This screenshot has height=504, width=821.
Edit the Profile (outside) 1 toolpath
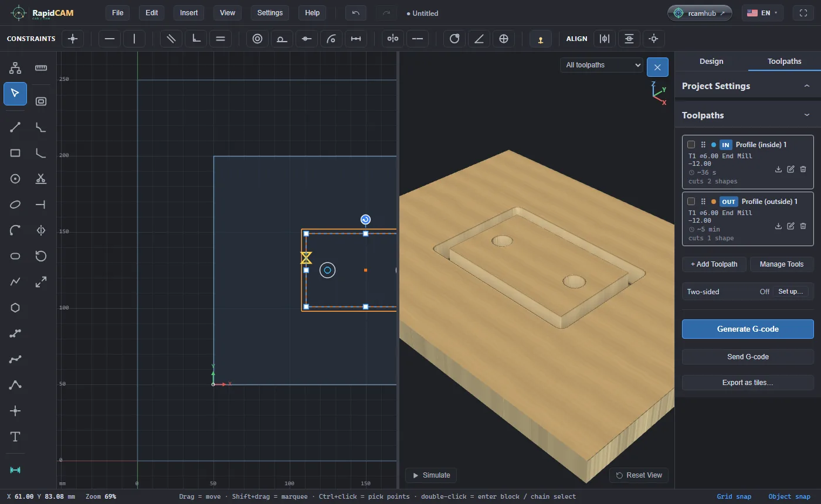tap(791, 226)
